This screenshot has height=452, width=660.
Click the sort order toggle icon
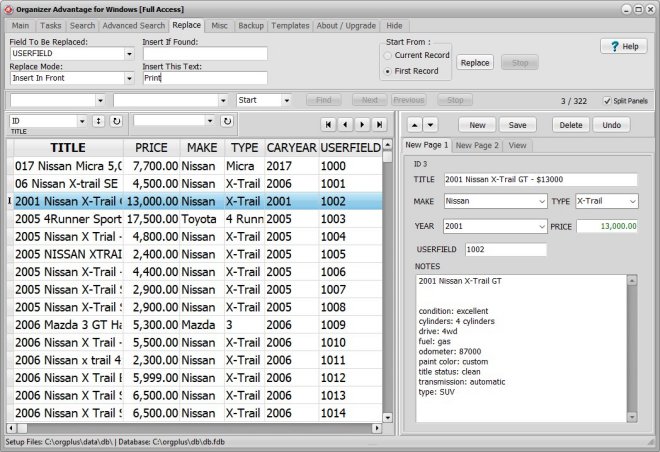pyautogui.click(x=98, y=121)
